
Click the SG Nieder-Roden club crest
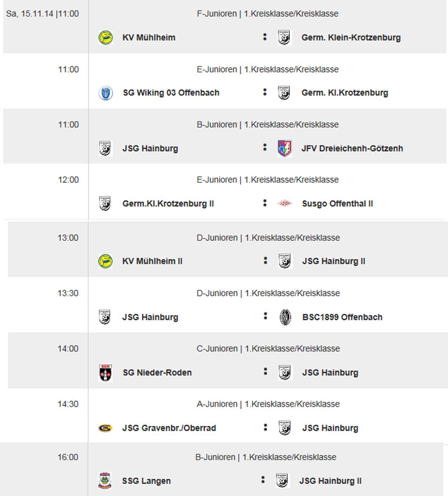pos(106,373)
